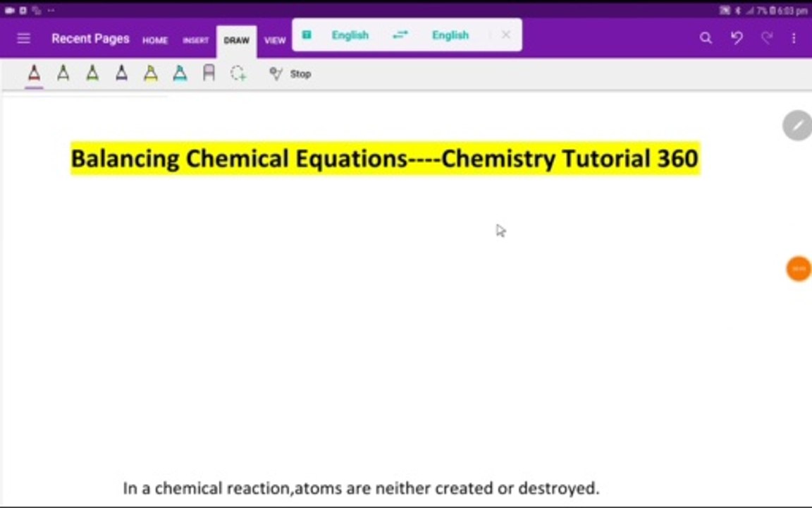Screen dimensions: 812x508
Task: Stop drawing mode via Stop button
Action: 290,73
